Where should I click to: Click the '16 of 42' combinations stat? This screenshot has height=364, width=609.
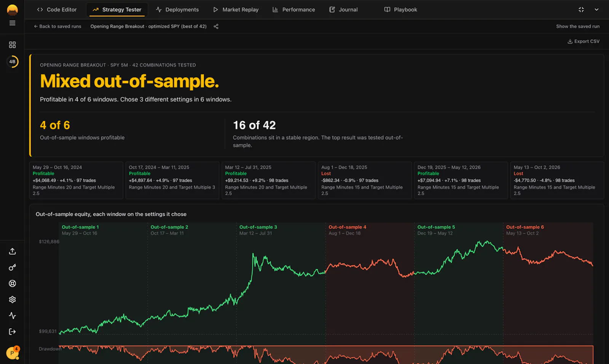(x=254, y=125)
